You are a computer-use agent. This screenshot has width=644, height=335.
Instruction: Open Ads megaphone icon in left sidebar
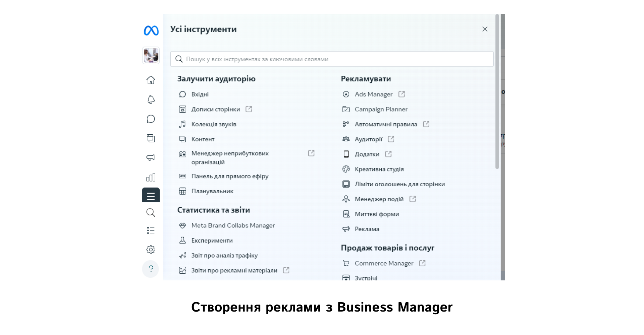click(x=151, y=157)
